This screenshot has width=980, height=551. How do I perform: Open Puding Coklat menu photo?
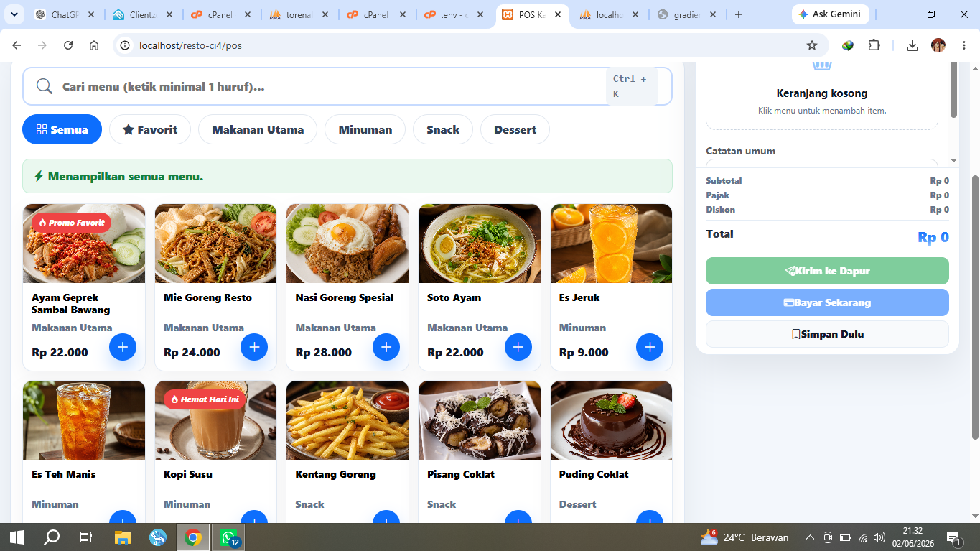coord(611,420)
